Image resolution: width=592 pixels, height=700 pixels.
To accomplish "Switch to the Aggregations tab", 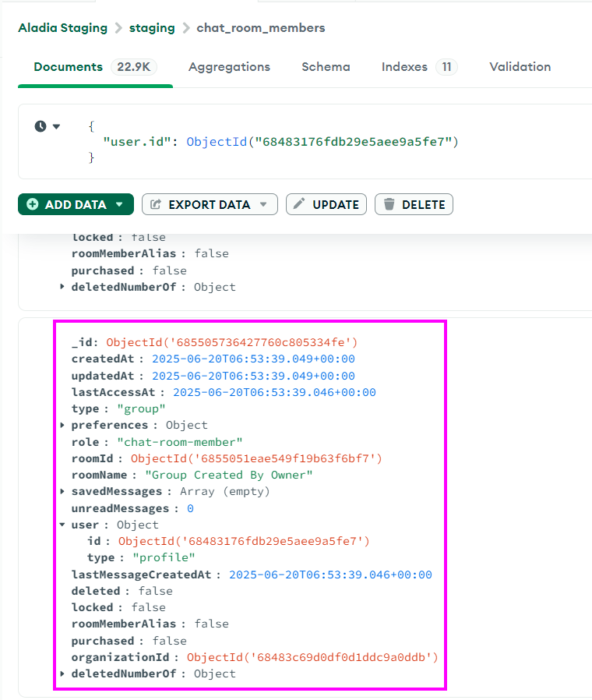I will pos(229,67).
